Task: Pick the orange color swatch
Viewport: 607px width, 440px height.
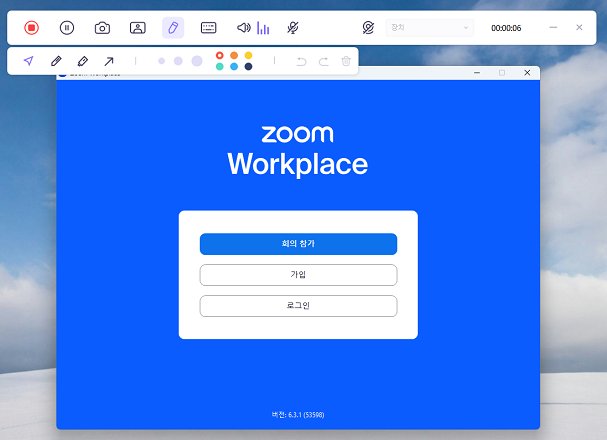Action: 234,55
